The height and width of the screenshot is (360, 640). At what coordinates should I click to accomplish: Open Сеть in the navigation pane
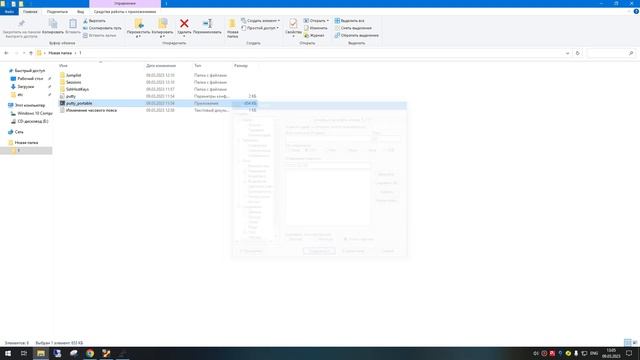pyautogui.click(x=19, y=132)
